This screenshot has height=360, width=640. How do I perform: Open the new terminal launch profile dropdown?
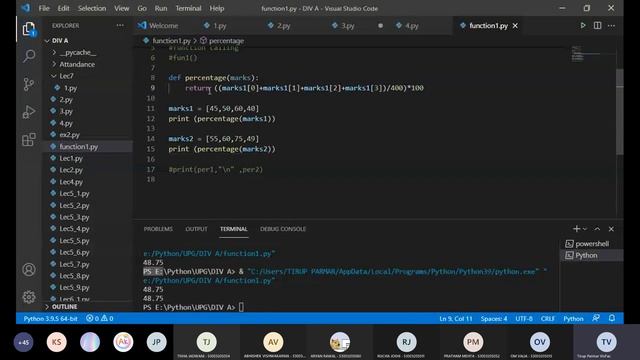[585, 229]
